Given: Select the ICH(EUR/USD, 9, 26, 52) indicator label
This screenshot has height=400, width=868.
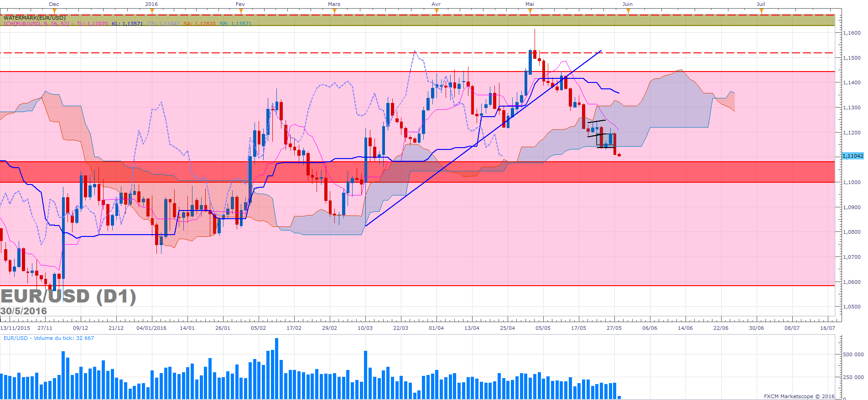Looking at the screenshot, I should coord(36,24).
